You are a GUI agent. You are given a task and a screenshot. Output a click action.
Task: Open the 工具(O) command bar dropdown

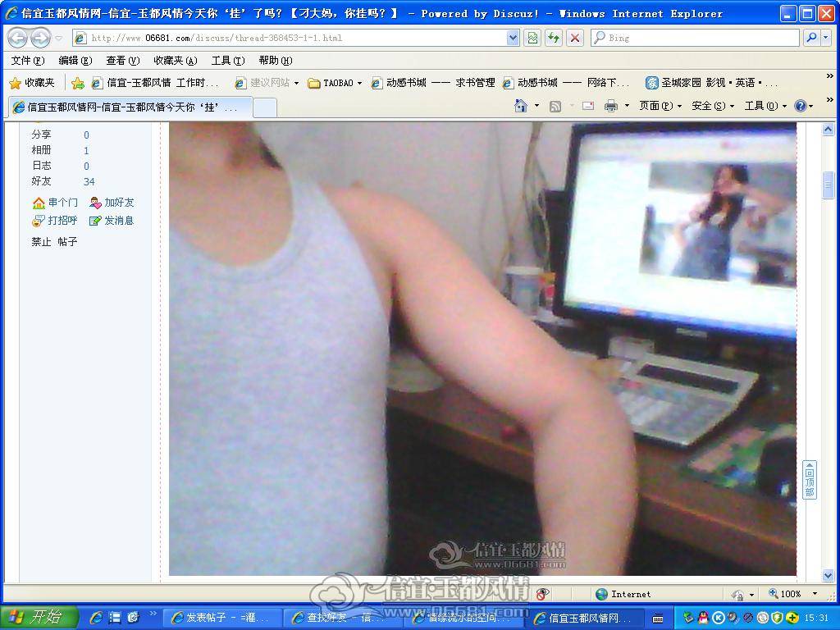click(x=765, y=106)
